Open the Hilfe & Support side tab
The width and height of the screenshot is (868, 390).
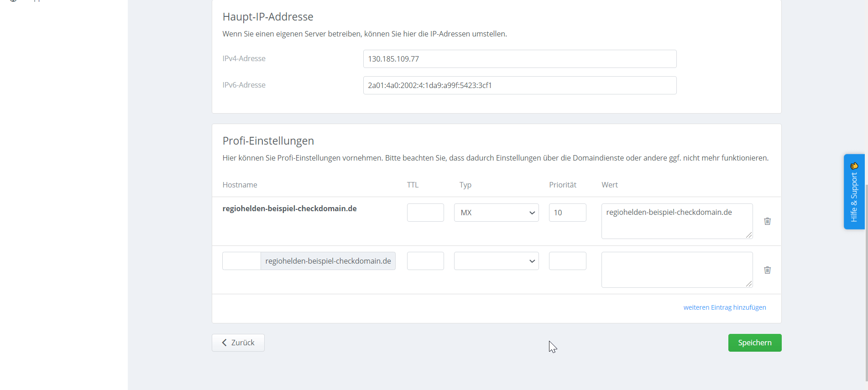[854, 192]
